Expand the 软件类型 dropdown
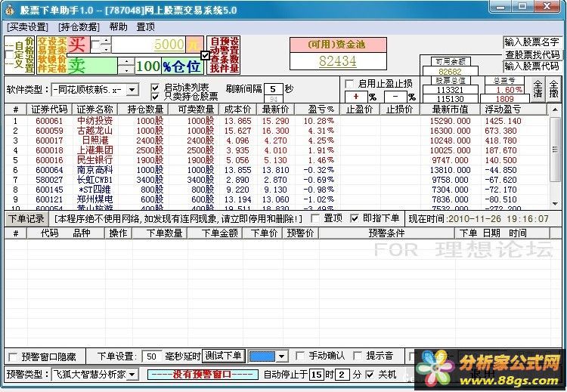Viewport: 567px width, 392px height. coord(132,89)
